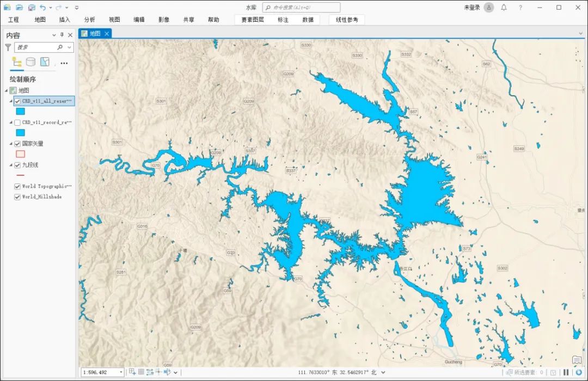Open the 标注 contextual tab
Image resolution: width=588 pixels, height=381 pixels.
283,20
